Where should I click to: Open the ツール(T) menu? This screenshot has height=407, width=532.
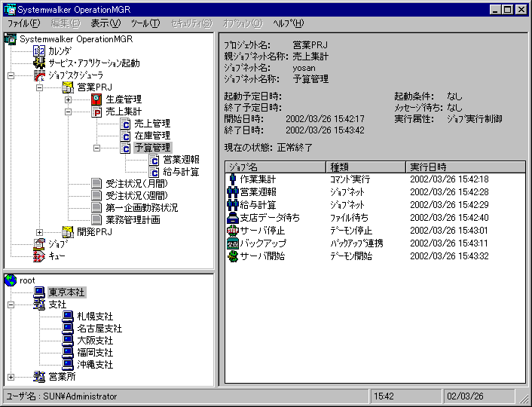pyautogui.click(x=145, y=23)
